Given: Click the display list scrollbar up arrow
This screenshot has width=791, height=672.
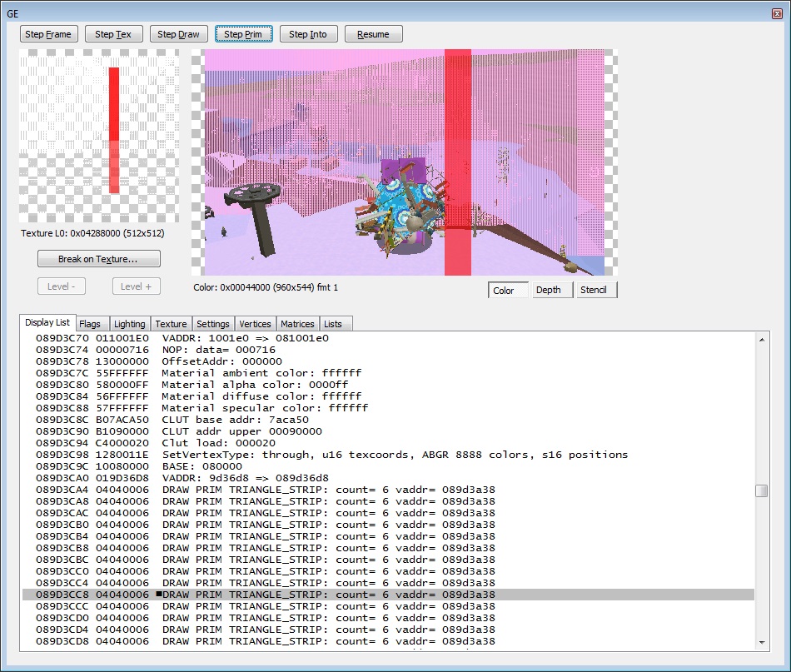Looking at the screenshot, I should [x=761, y=339].
